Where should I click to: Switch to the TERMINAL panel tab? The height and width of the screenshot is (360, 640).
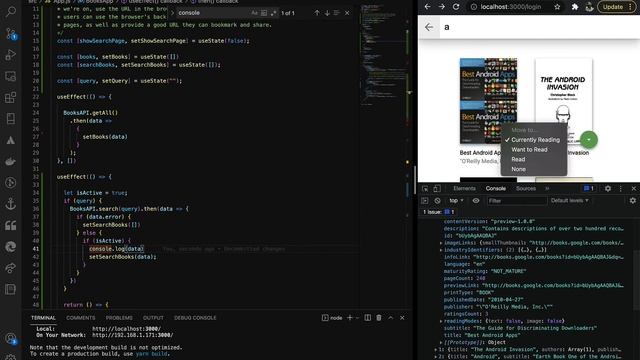(43, 318)
